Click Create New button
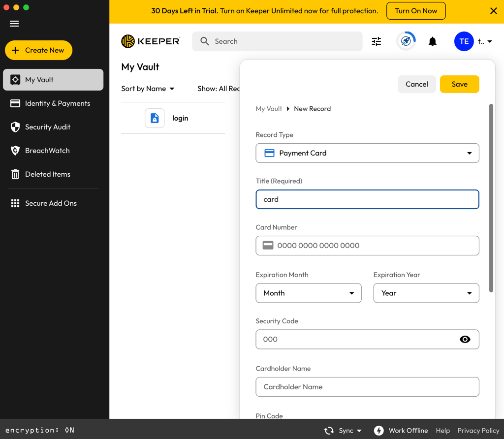Viewport: 504px width, 439px height. tap(38, 50)
